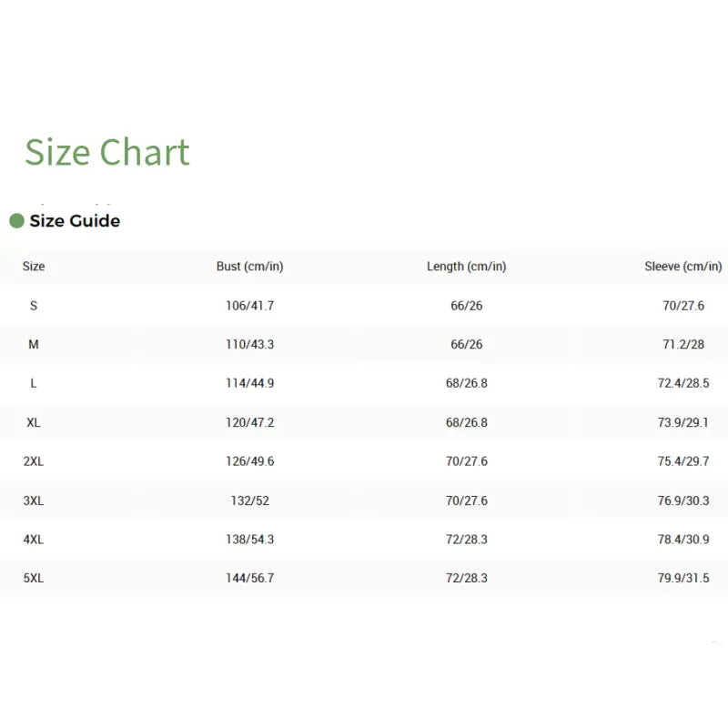Click the Size Chart heading
Image resolution: width=728 pixels, height=728 pixels.
(x=106, y=152)
